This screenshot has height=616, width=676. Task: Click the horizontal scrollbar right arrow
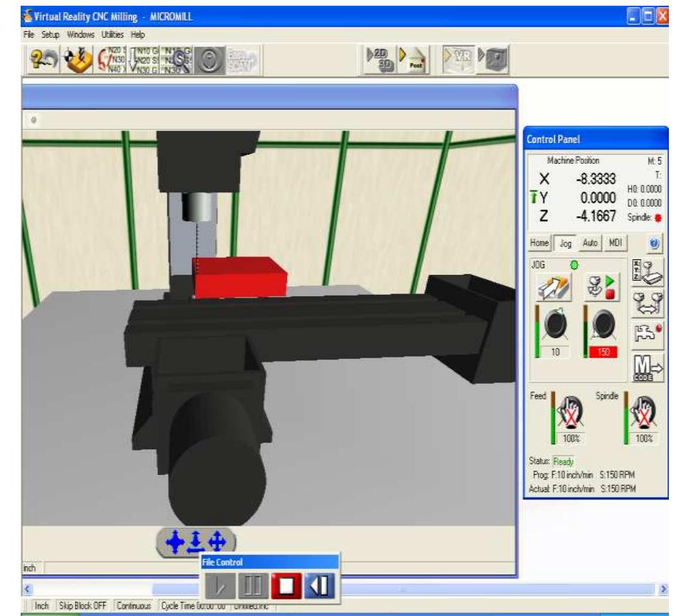point(663,589)
